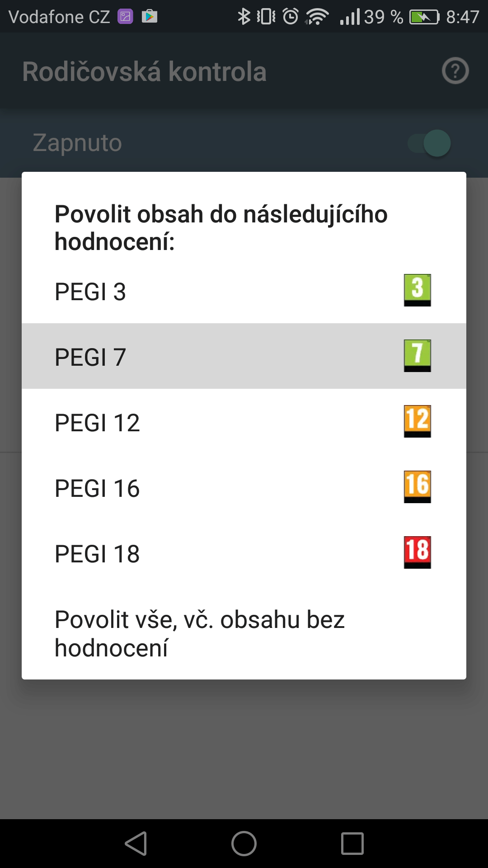This screenshot has height=868, width=488.
Task: Open the help question mark icon
Action: pyautogui.click(x=455, y=71)
